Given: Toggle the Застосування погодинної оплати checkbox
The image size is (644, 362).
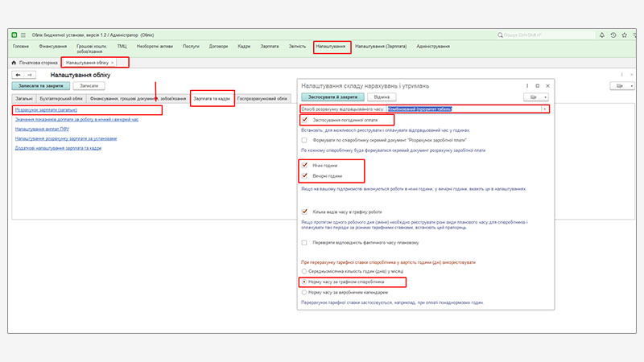Looking at the screenshot, I should click(x=305, y=119).
